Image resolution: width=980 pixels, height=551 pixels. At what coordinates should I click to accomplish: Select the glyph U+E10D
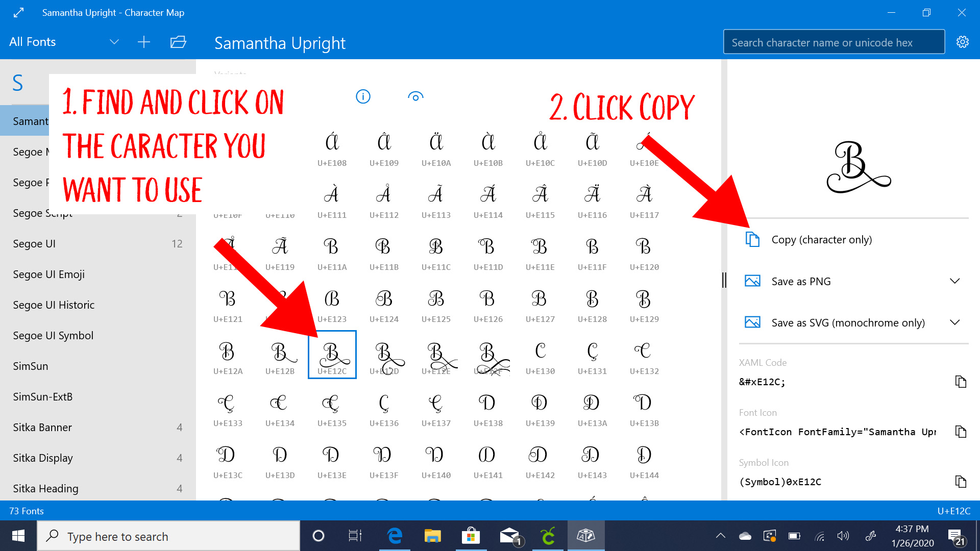point(593,146)
